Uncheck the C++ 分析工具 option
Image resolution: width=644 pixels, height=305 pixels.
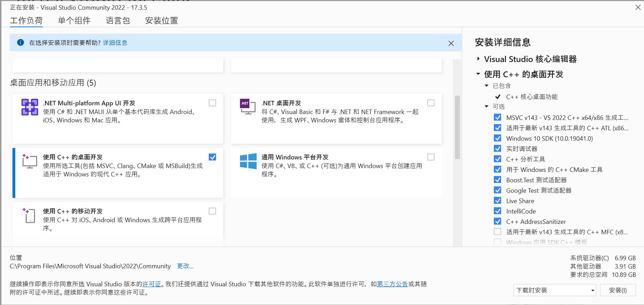coord(498,159)
